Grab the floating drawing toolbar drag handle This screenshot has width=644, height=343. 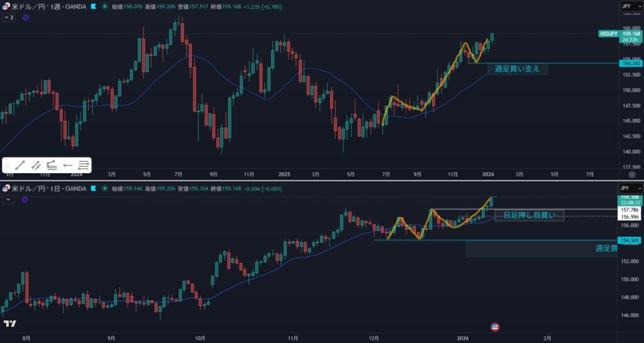tap(7, 166)
